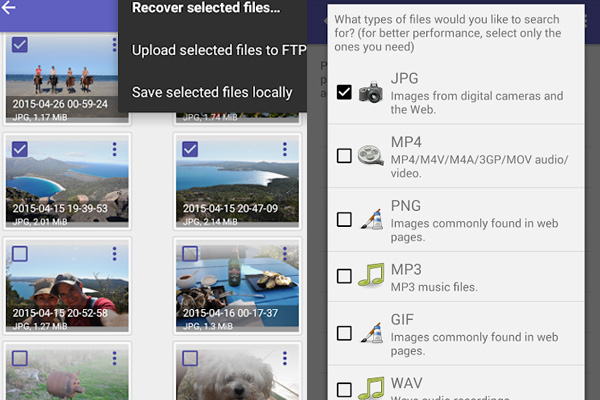
Task: Click the JPG camera icon
Action: click(x=371, y=92)
